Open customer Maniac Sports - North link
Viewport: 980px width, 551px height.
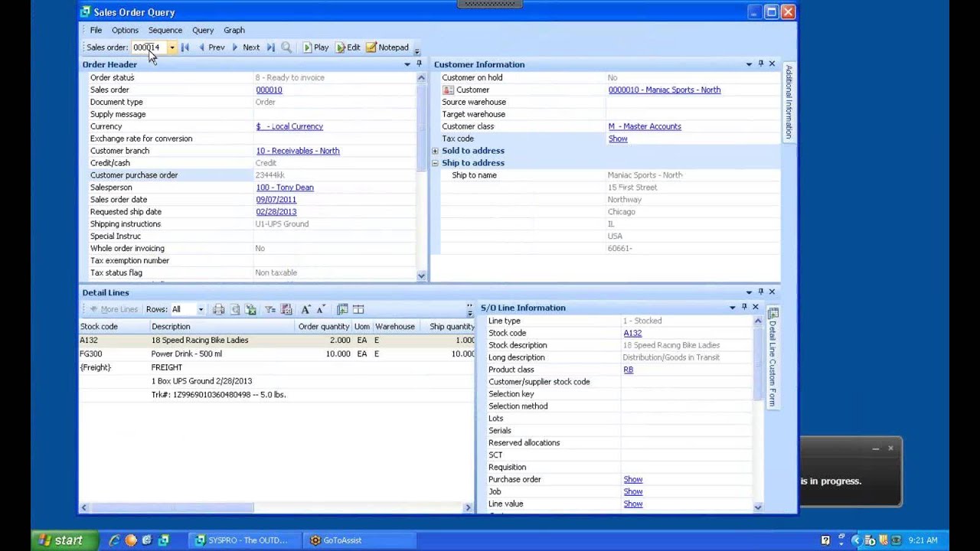(x=665, y=90)
